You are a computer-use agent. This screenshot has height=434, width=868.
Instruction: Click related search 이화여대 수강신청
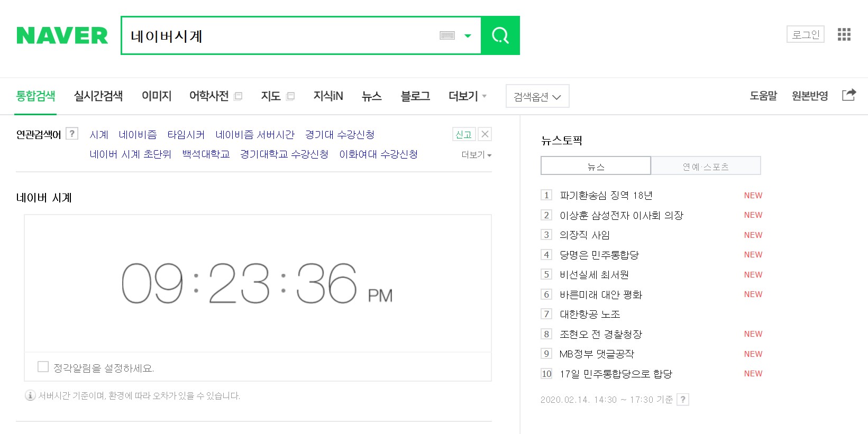(x=379, y=154)
